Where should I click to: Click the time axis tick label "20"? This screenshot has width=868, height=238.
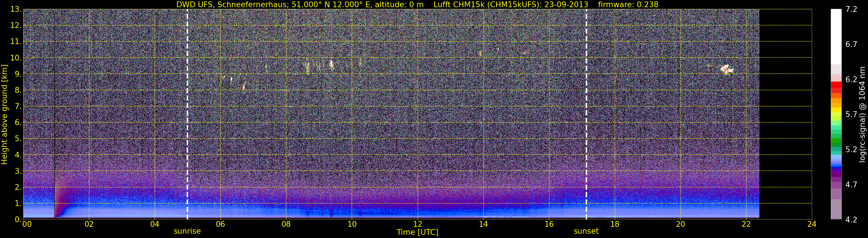[680, 224]
